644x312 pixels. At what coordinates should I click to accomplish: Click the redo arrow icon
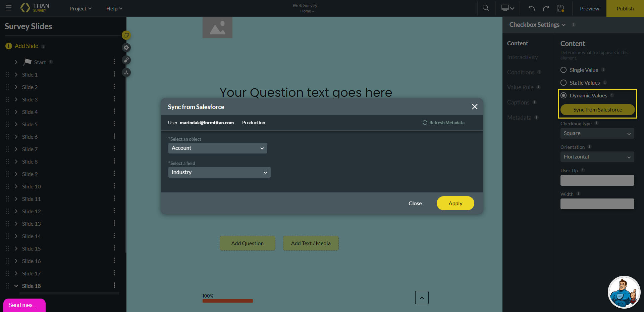[x=546, y=8]
